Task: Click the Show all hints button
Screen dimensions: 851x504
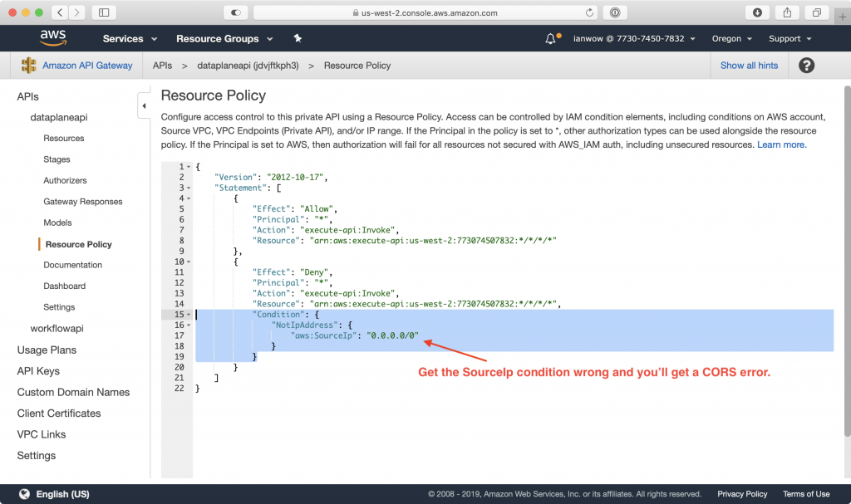Action: [749, 65]
